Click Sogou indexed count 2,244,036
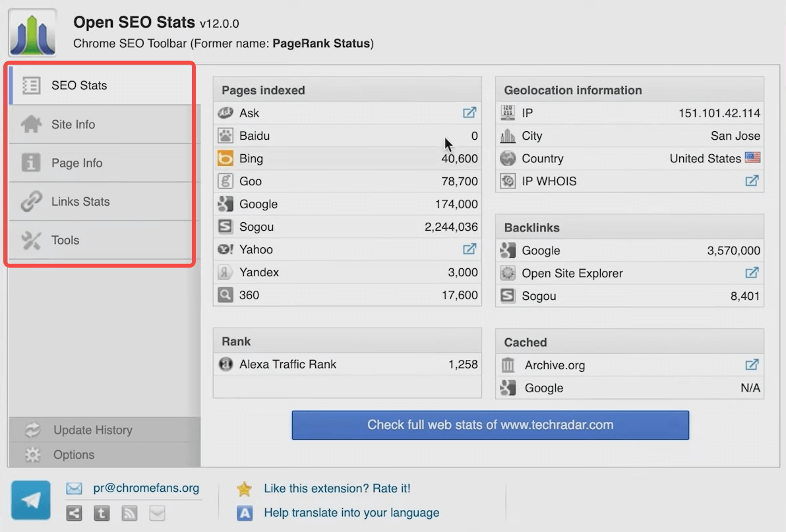This screenshot has height=532, width=786. coord(451,226)
